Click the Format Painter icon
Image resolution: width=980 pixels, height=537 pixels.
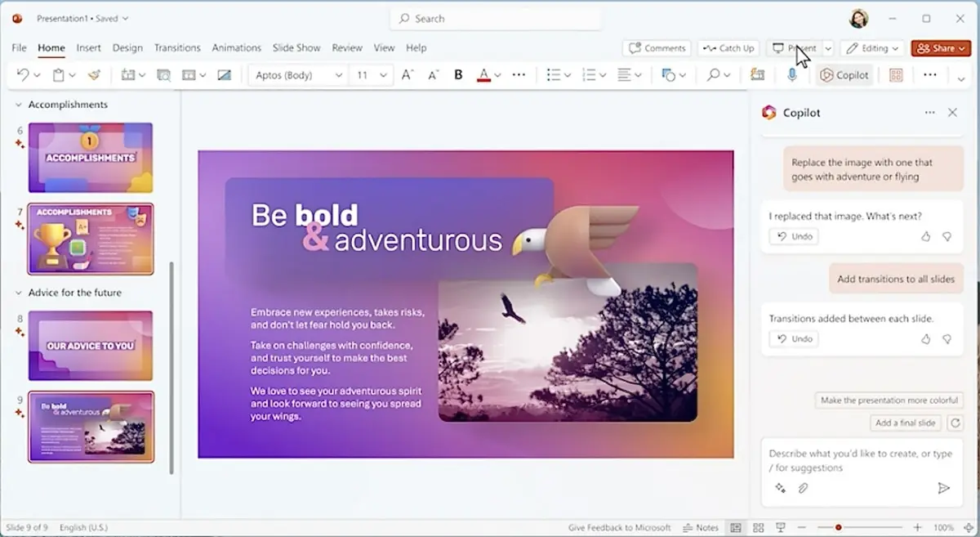(x=94, y=75)
